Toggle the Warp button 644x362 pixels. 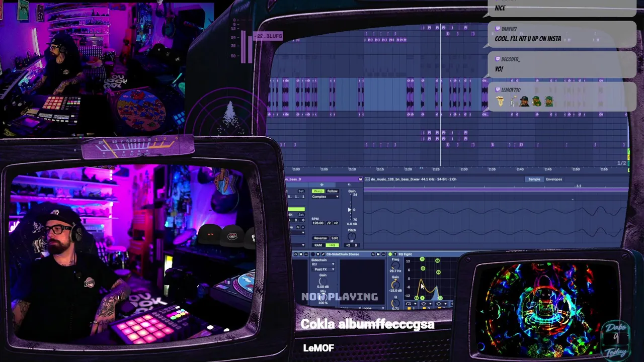click(x=318, y=191)
